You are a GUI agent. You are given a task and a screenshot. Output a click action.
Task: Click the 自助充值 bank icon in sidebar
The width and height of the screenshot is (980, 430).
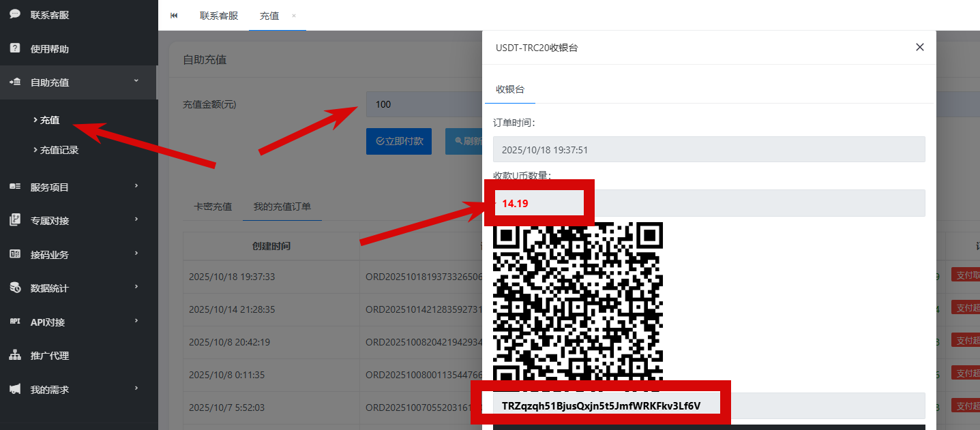point(15,82)
